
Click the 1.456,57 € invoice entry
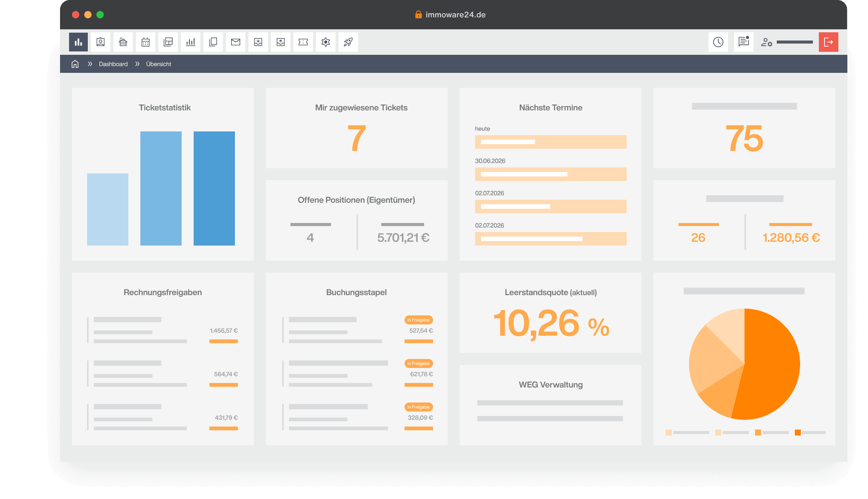[x=224, y=331]
